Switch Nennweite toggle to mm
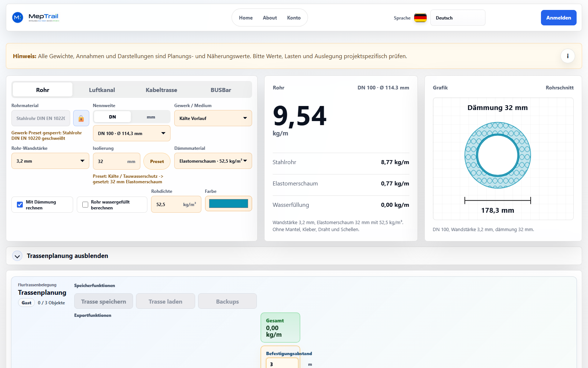Image resolution: width=588 pixels, height=368 pixels. click(151, 117)
